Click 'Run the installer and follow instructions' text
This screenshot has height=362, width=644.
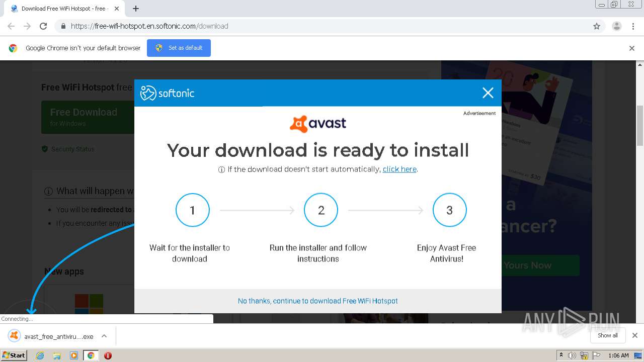pyautogui.click(x=318, y=253)
